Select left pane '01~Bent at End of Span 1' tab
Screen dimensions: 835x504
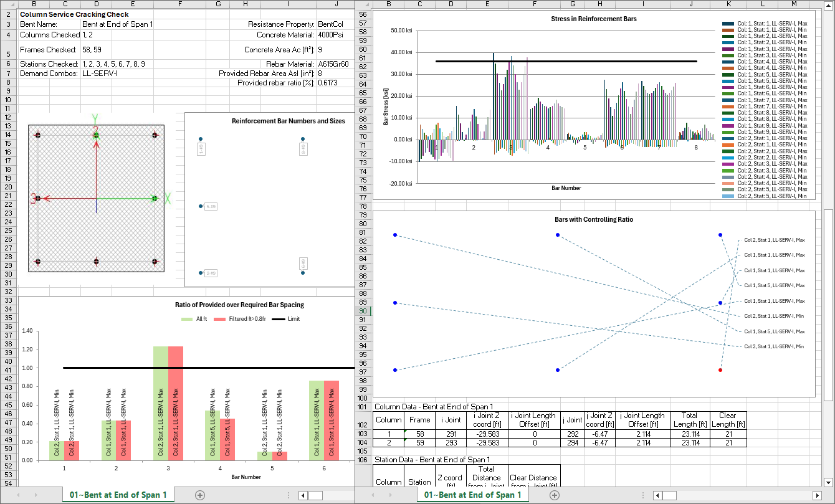(x=118, y=495)
